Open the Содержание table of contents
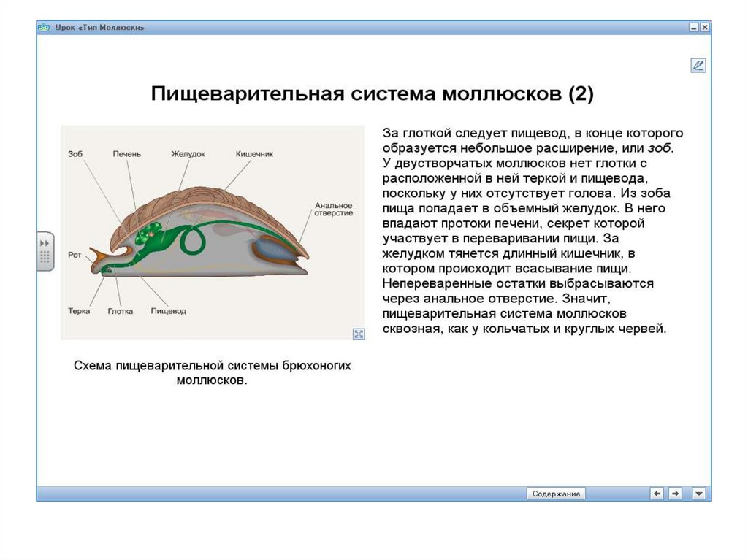This screenshot has width=748, height=560. click(x=556, y=494)
